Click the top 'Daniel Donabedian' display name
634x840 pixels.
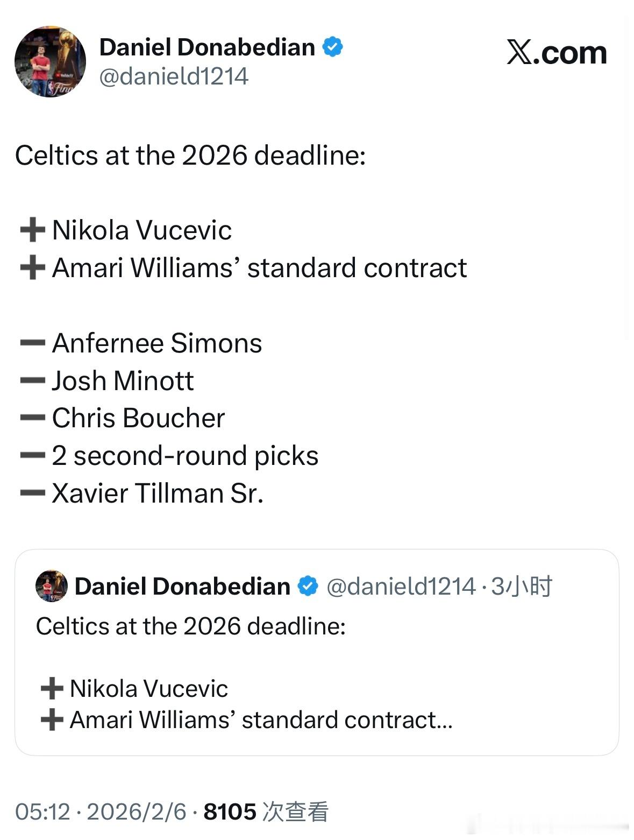point(207,47)
